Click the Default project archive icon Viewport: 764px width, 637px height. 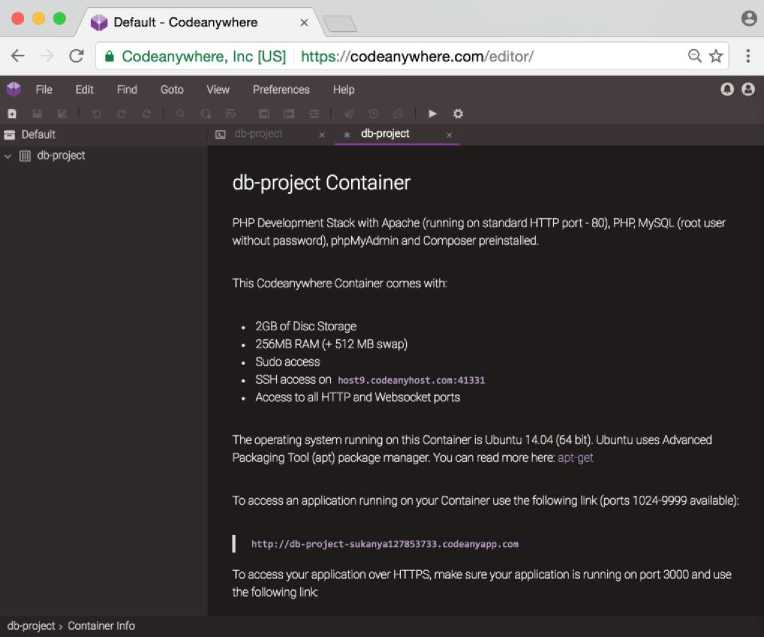pos(10,135)
